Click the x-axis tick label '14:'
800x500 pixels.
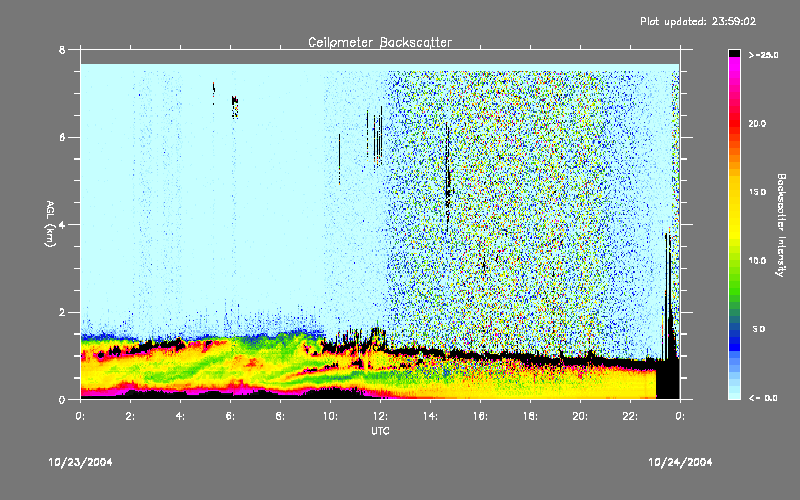coord(430,416)
